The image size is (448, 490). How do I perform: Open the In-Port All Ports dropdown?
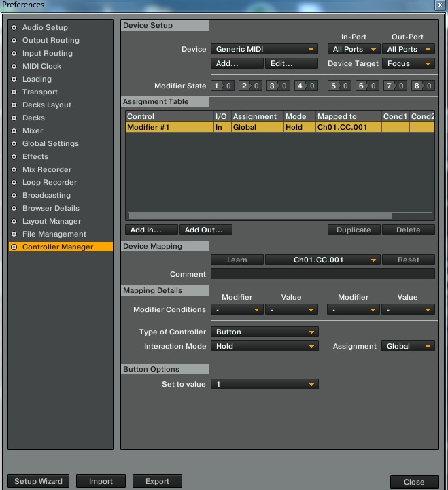pyautogui.click(x=354, y=49)
